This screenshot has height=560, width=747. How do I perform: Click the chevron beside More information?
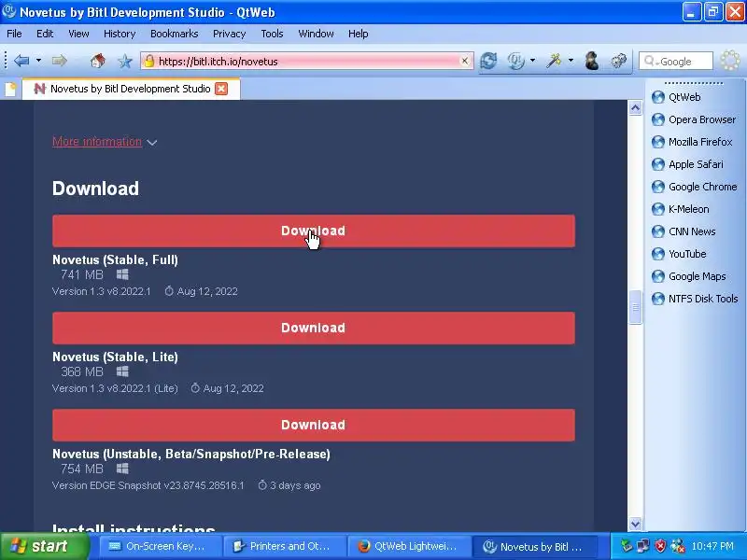point(152,143)
